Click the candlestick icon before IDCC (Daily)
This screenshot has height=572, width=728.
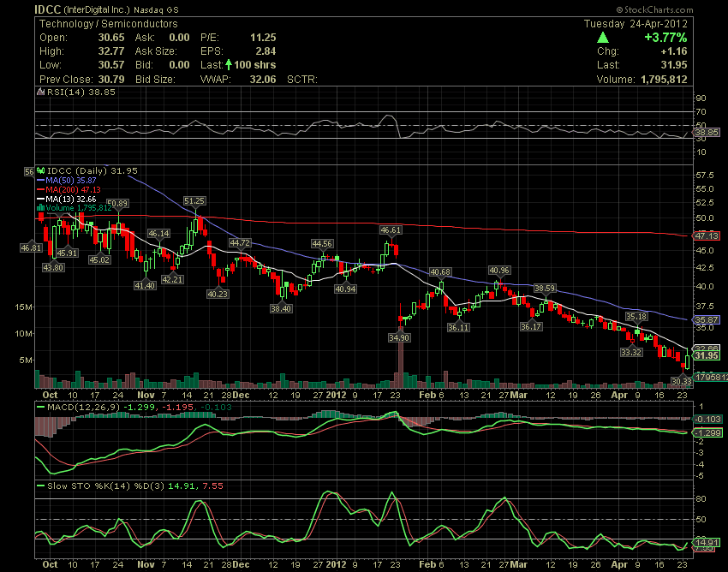coord(41,171)
